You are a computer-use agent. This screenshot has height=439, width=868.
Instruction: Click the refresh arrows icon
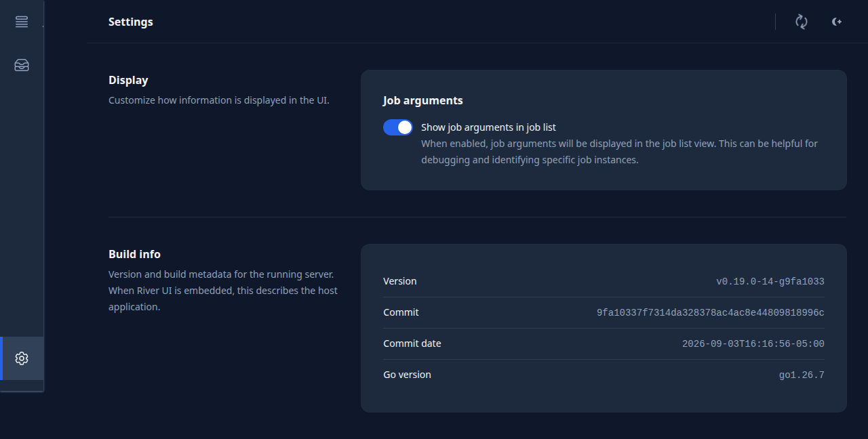[802, 22]
